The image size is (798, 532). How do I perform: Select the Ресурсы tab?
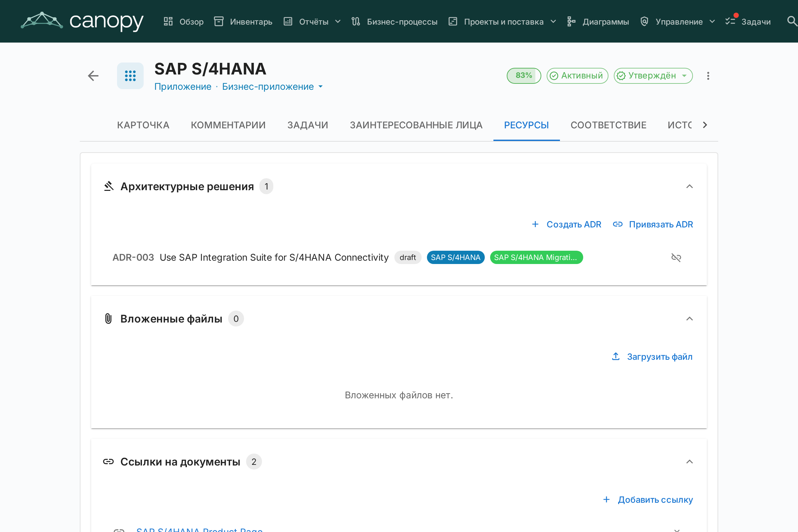tap(527, 125)
